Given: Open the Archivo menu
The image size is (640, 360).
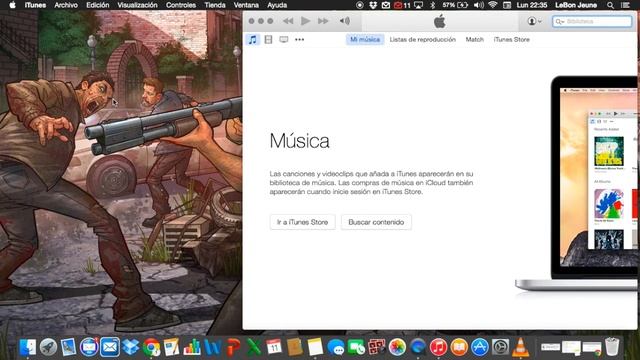Looking at the screenshot, I should point(66,5).
